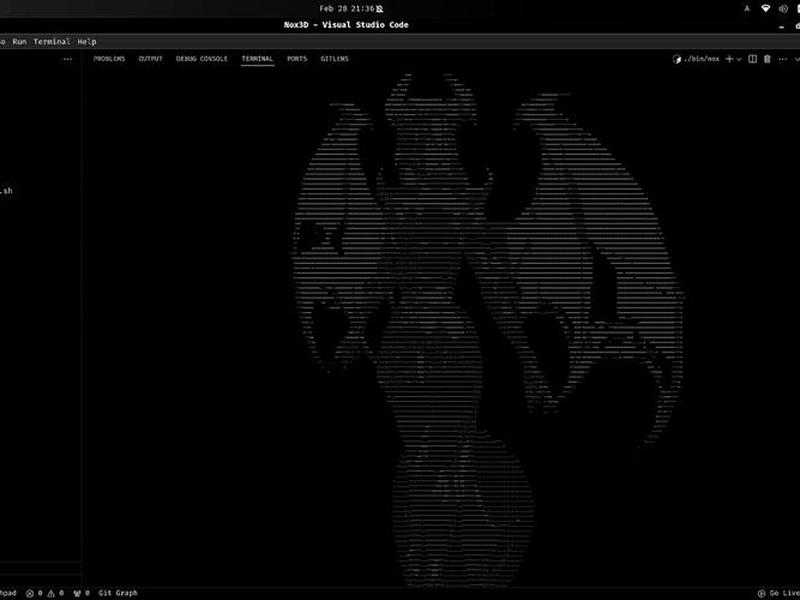800x600 pixels.
Task: Open sidebar views and more actions ellipsis
Action: 67,59
